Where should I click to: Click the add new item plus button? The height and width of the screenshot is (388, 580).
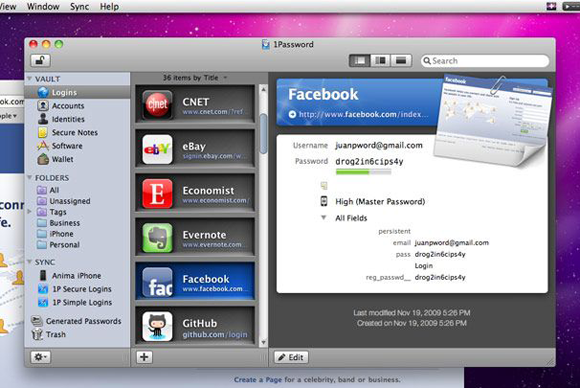[144, 357]
